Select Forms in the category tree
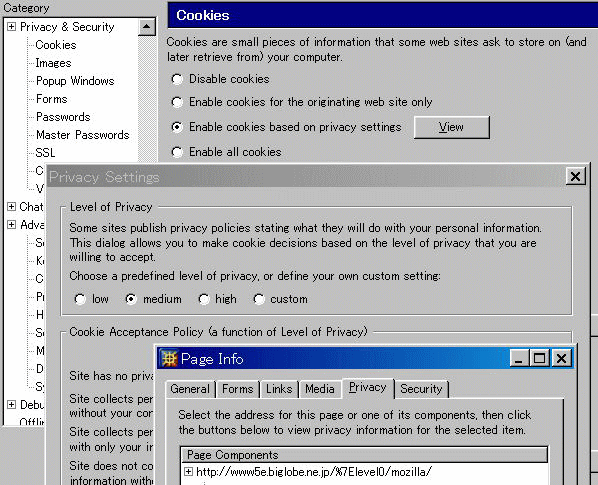Viewport: 598px width, 485px height. point(51,99)
